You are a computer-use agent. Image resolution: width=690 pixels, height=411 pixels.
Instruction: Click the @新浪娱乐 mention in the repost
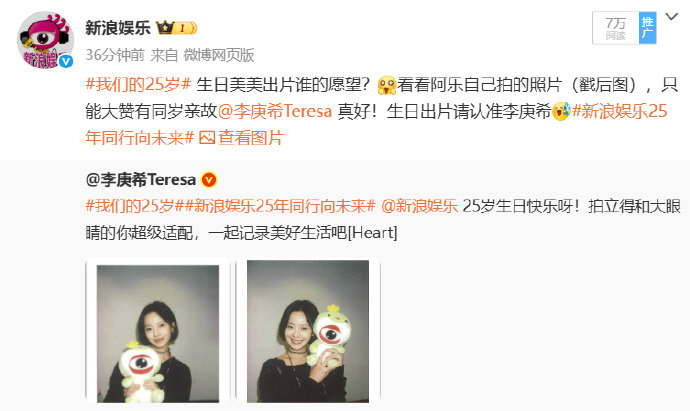[x=419, y=206]
